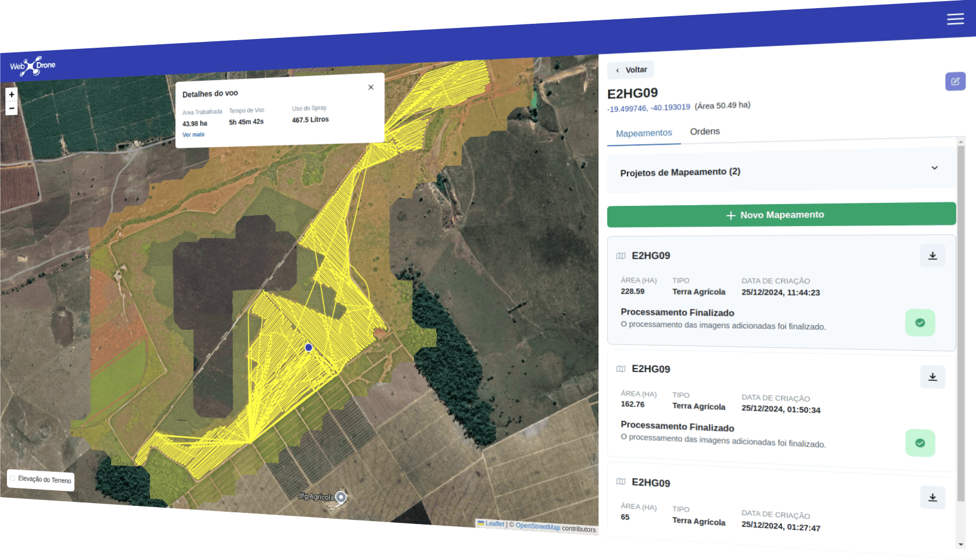This screenshot has width=976, height=560.
Task: Click the Ver mais link
Action: point(194,134)
